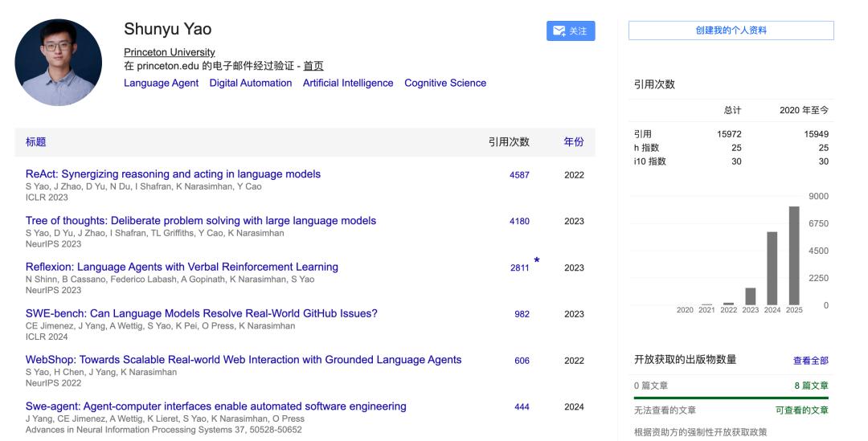
Task: Open Shunyu Yao's profile photo
Action: coord(59,63)
